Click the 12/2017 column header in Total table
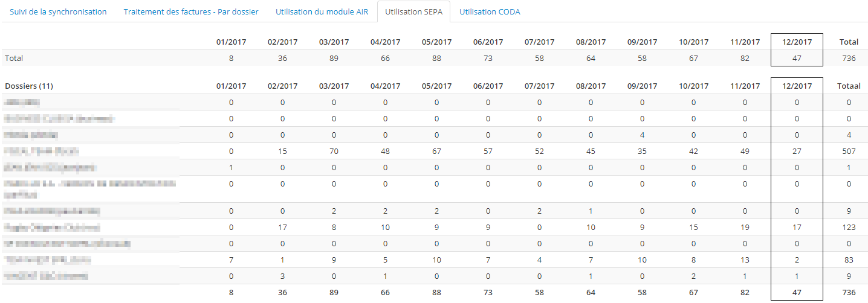 pyautogui.click(x=797, y=42)
